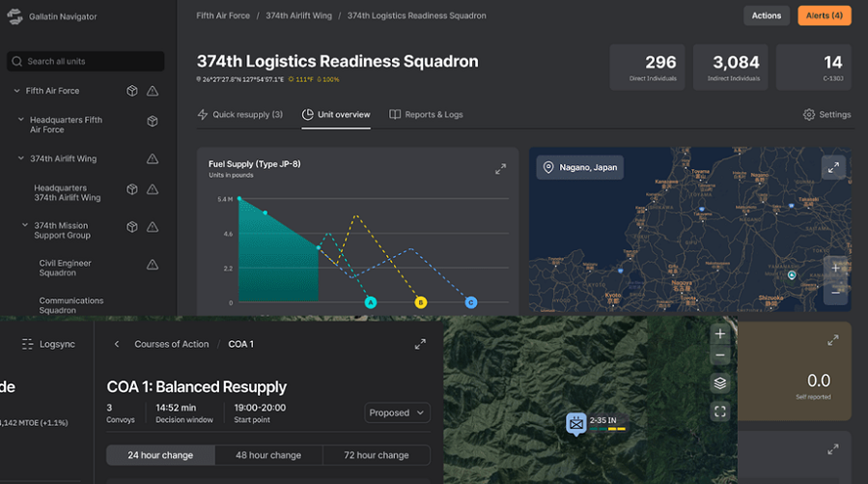The image size is (868, 484).
Task: Select the 72 hour change tab
Action: 377,455
